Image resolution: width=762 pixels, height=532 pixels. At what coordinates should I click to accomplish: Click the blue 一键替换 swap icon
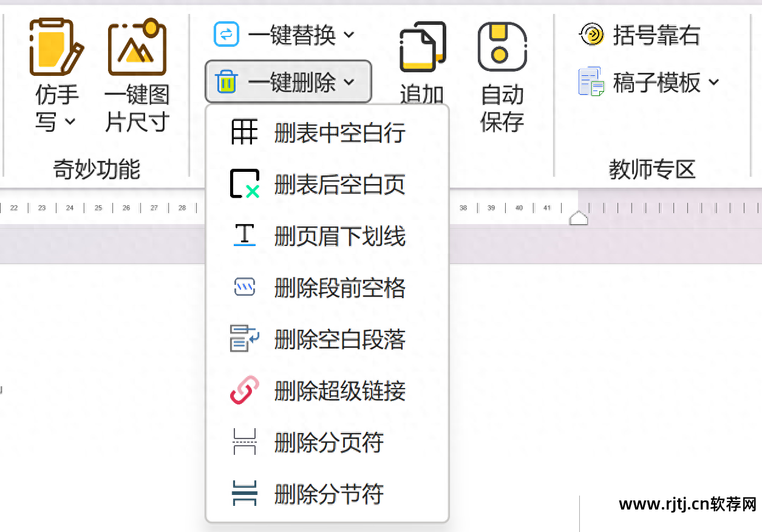tap(225, 34)
